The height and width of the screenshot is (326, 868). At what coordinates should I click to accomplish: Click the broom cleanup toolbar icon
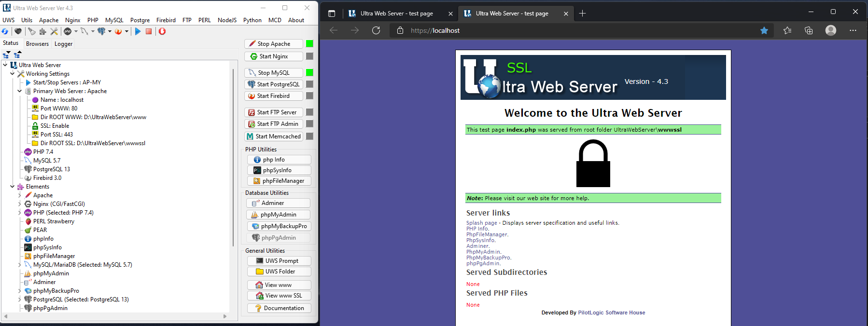pos(32,31)
